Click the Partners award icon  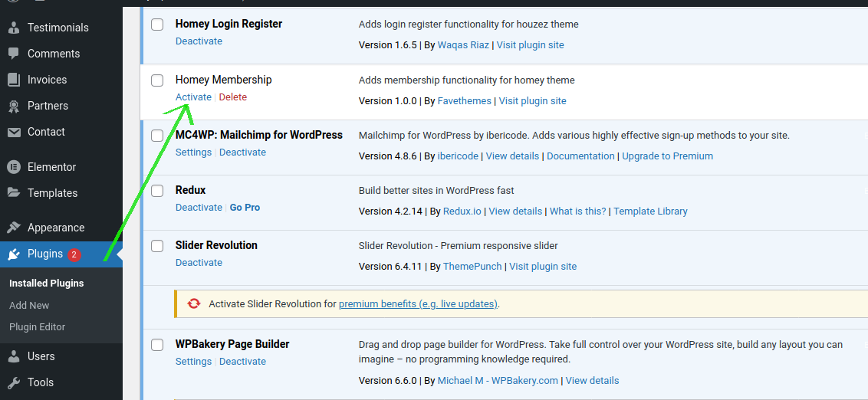[14, 106]
